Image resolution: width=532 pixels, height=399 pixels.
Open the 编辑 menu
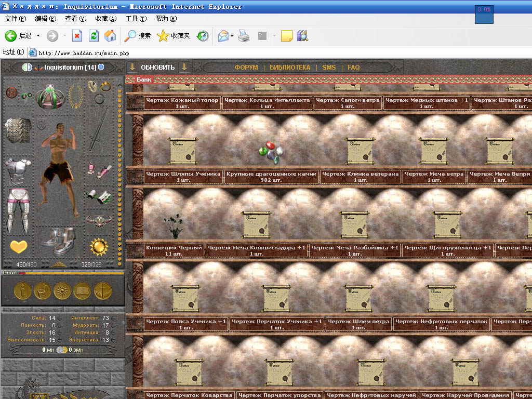click(x=46, y=19)
